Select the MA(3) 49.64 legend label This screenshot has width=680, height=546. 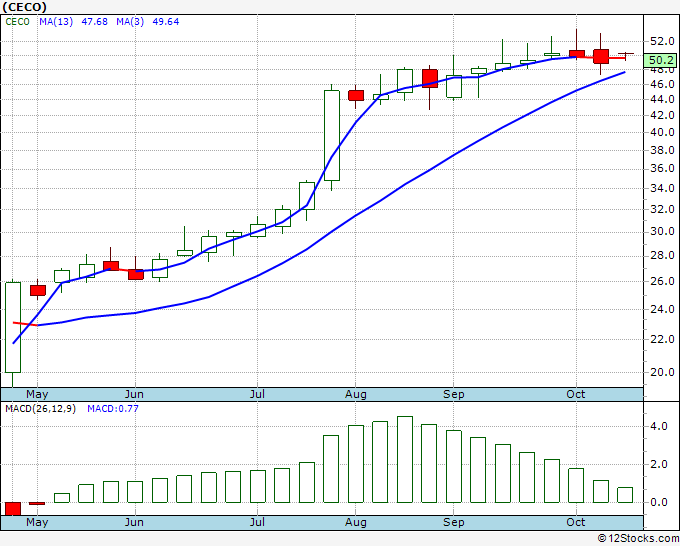[x=128, y=19]
